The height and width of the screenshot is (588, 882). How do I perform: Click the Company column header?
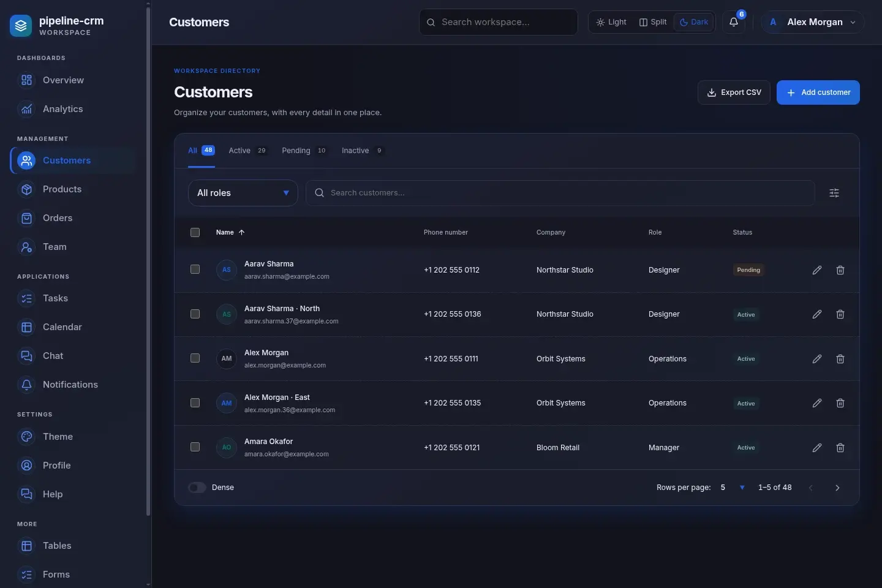pyautogui.click(x=551, y=232)
